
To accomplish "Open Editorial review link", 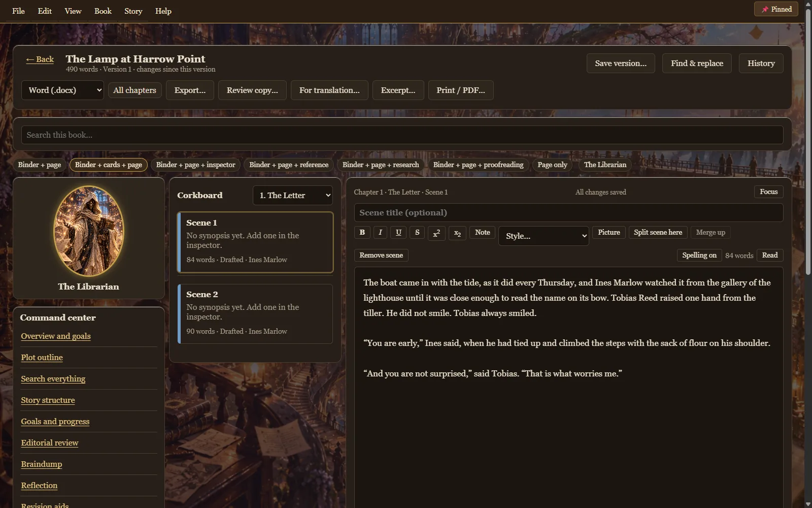I will click(x=50, y=443).
